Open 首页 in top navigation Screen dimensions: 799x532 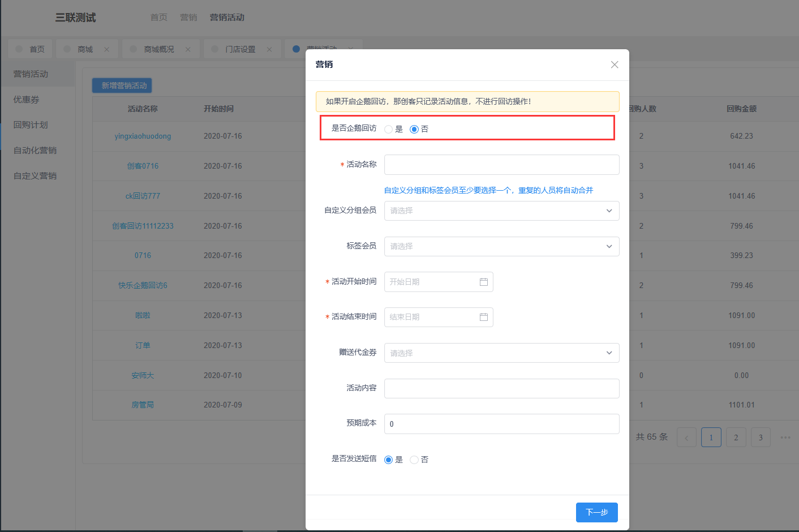159,18
